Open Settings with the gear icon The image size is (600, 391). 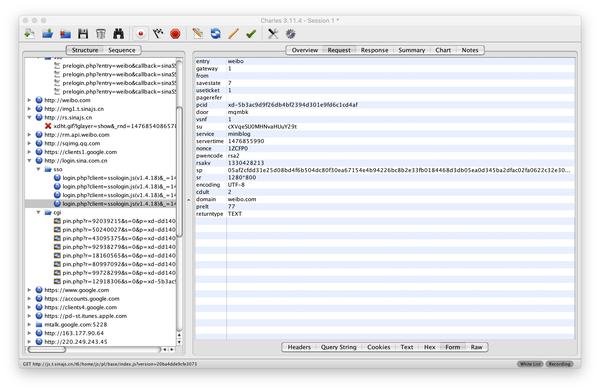291,34
